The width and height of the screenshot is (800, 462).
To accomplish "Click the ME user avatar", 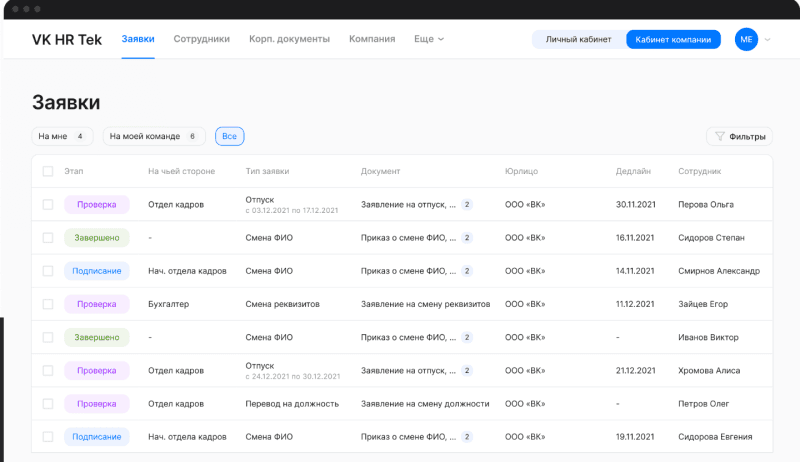I will [x=746, y=39].
